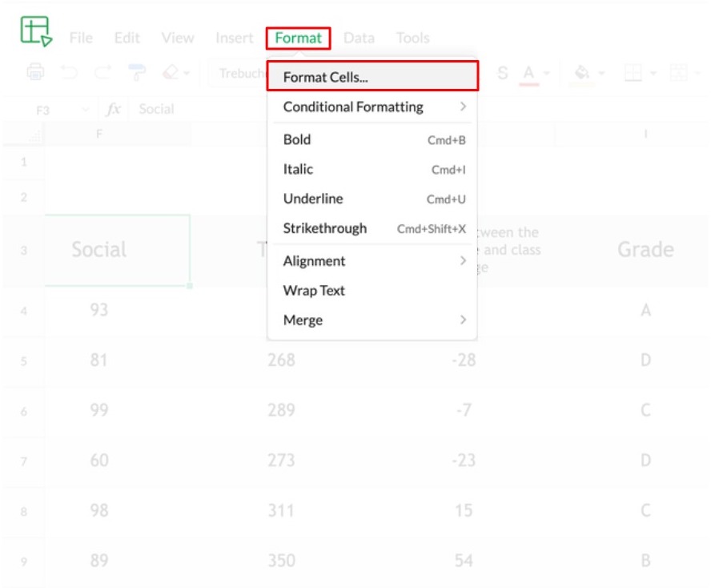Screen dimensions: 711x588
Task: Click the text color A swatch
Action: (x=528, y=74)
